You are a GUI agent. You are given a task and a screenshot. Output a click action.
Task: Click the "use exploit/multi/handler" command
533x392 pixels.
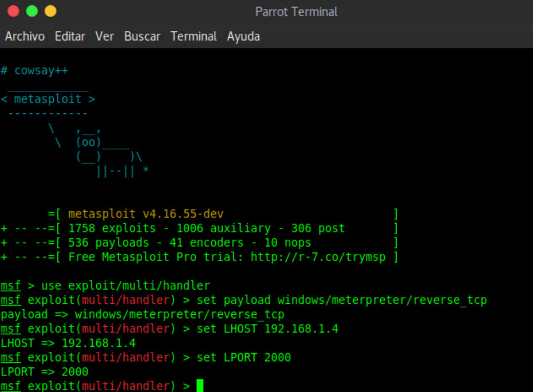(x=125, y=286)
